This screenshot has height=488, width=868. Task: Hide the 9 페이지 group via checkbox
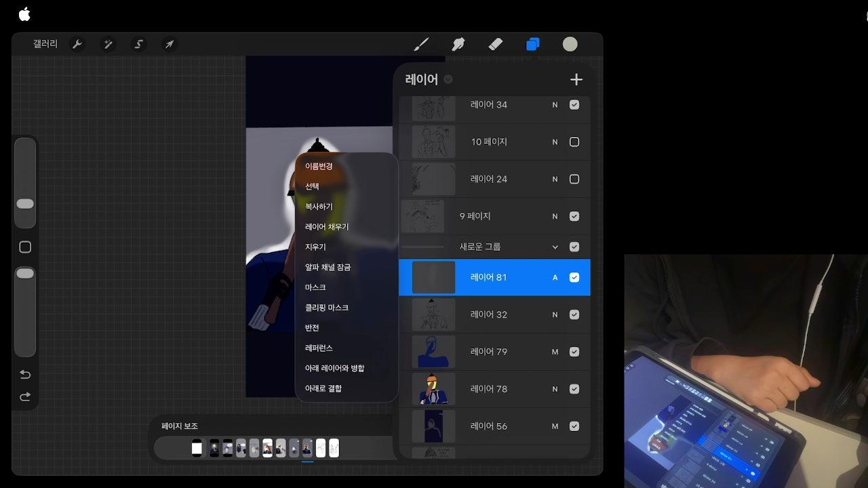(x=574, y=216)
